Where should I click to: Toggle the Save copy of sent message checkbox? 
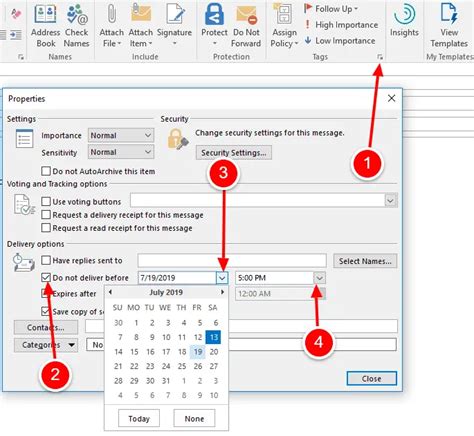click(45, 311)
